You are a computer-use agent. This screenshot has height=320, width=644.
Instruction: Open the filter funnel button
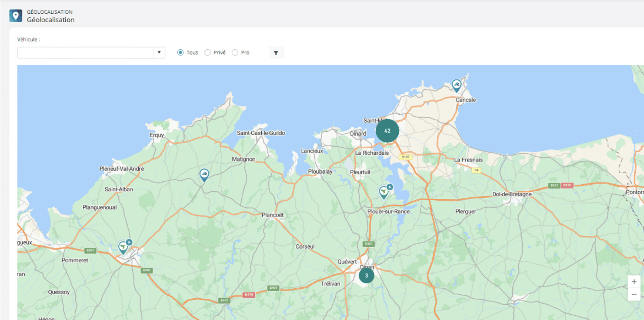276,53
